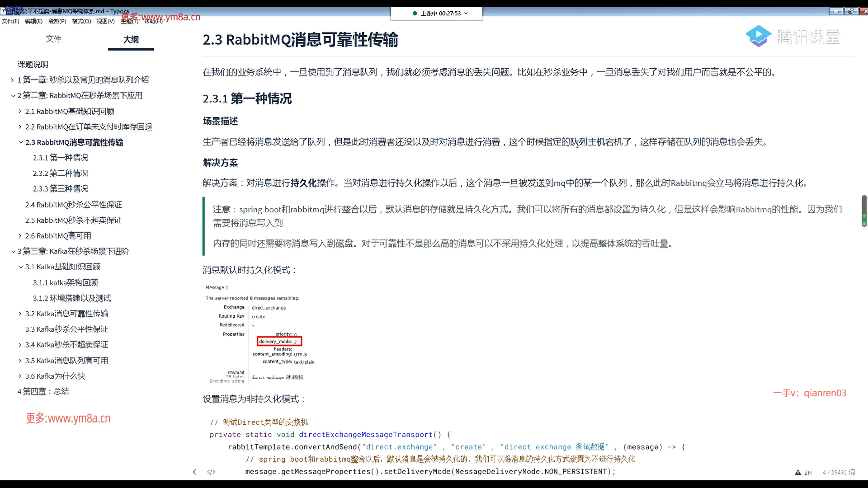The width and height of the screenshot is (868, 488).
Task: Click the delivery_mode screenshot image
Action: point(260,334)
